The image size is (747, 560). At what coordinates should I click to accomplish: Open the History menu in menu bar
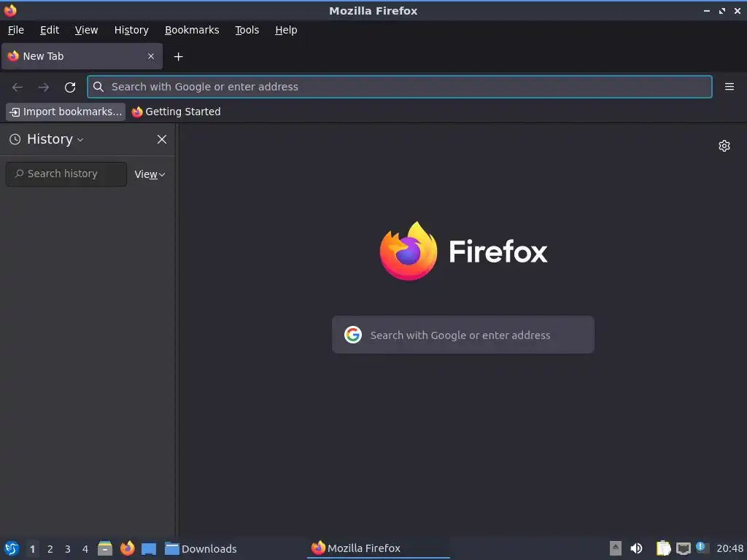pos(131,30)
